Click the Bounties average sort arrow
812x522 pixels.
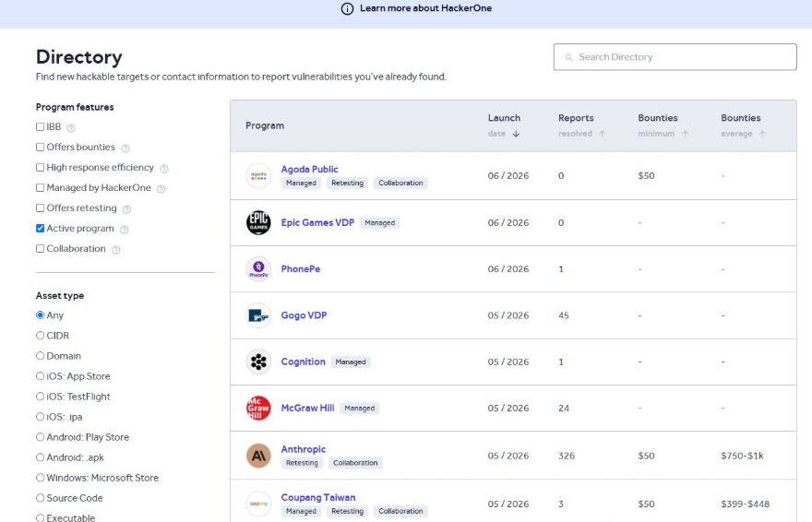762,134
